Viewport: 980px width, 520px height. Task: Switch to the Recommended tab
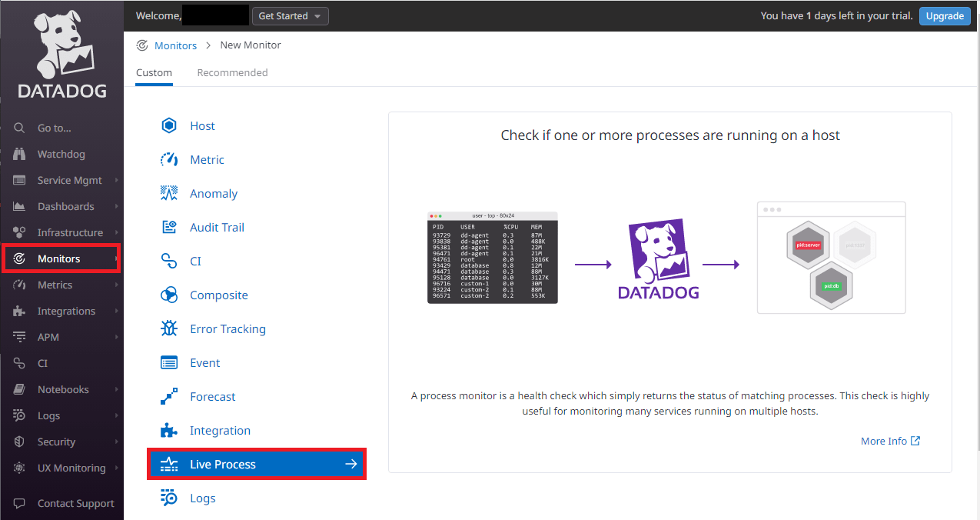tap(232, 73)
